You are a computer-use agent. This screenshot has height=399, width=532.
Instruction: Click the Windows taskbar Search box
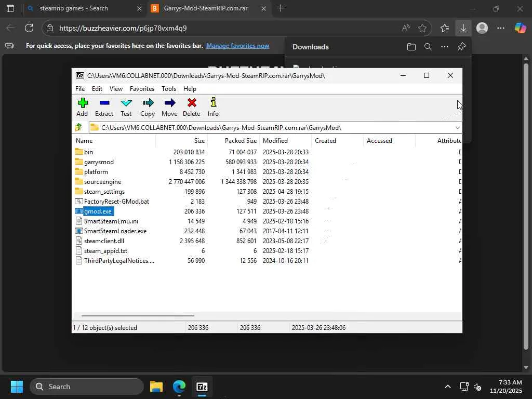87,387
